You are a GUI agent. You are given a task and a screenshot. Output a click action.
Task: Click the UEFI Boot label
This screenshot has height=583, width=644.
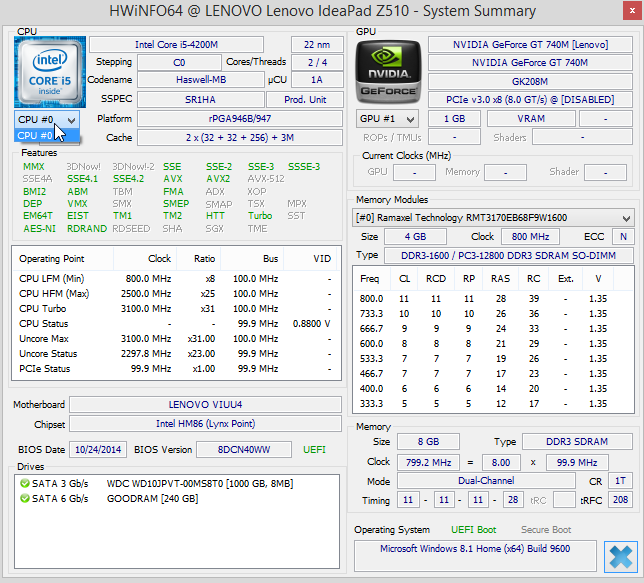click(x=474, y=530)
